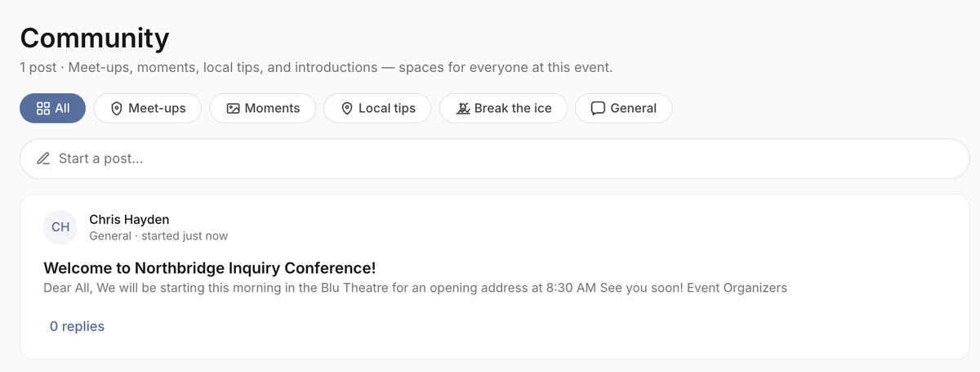Click the Break the ice chip icon
This screenshot has height=372, width=980.
tap(463, 108)
